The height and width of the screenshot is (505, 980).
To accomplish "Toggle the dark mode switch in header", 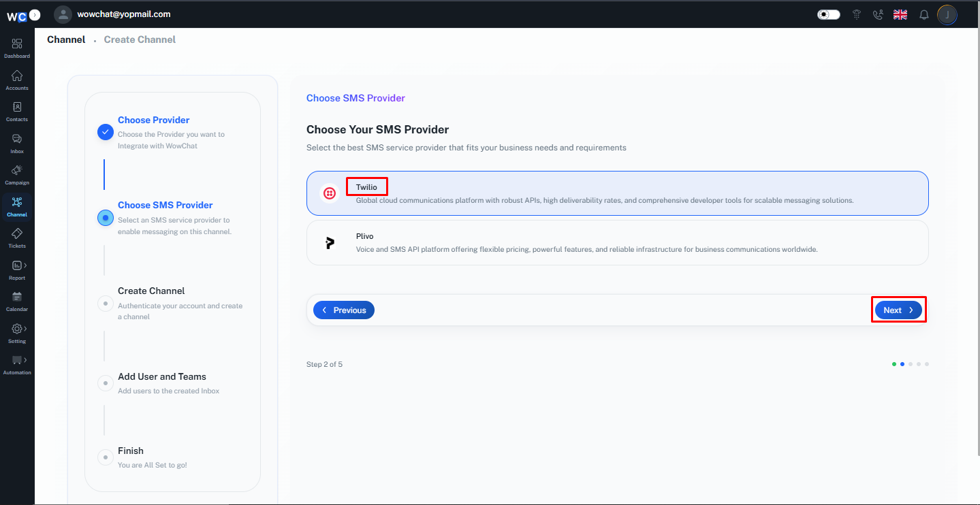I will 828,14.
